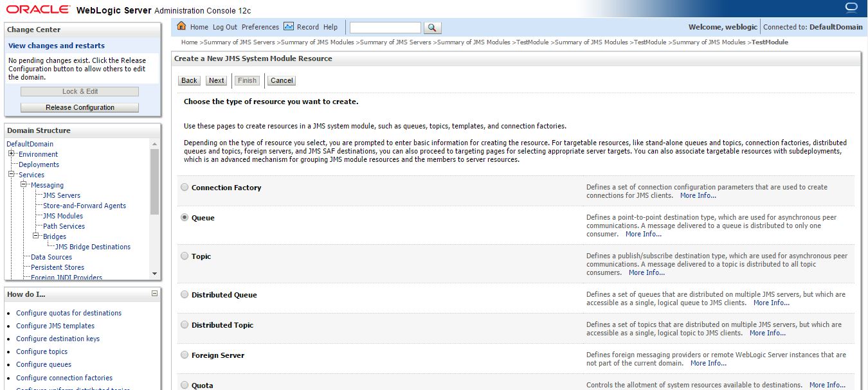Click the Home house icon in toolbar
Screen dimensions: 868x390
[181, 26]
